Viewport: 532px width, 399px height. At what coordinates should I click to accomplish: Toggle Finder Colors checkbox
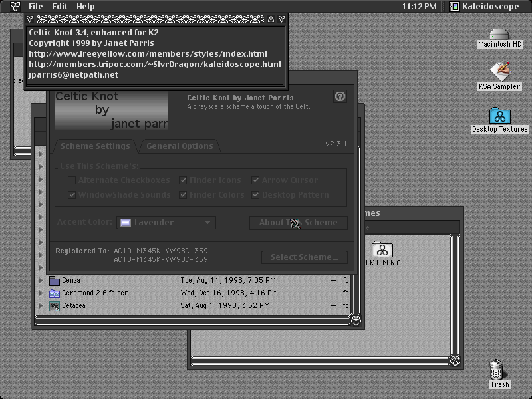pyautogui.click(x=183, y=195)
